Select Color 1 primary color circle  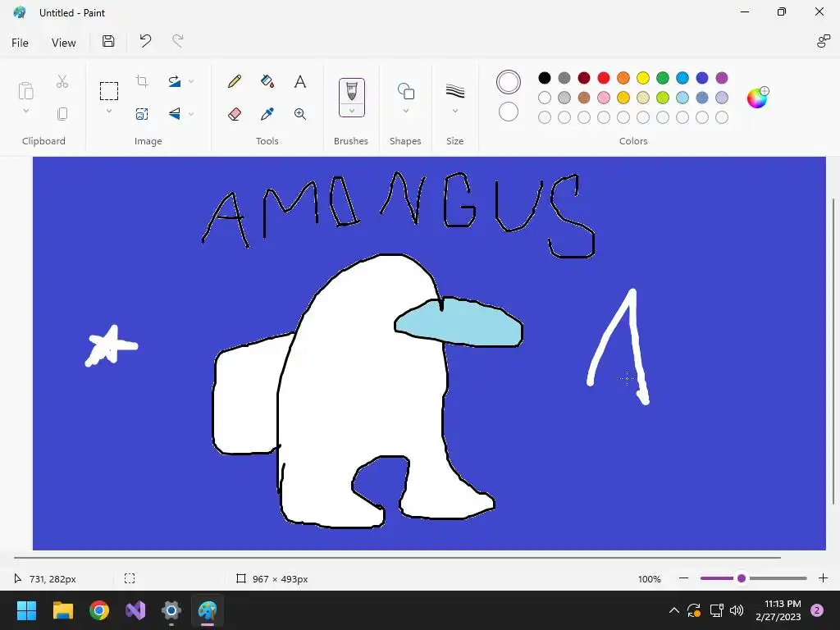point(509,82)
